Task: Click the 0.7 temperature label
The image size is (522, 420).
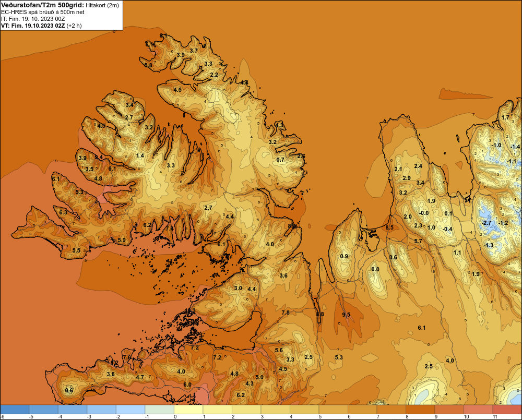Action: pos(281,160)
